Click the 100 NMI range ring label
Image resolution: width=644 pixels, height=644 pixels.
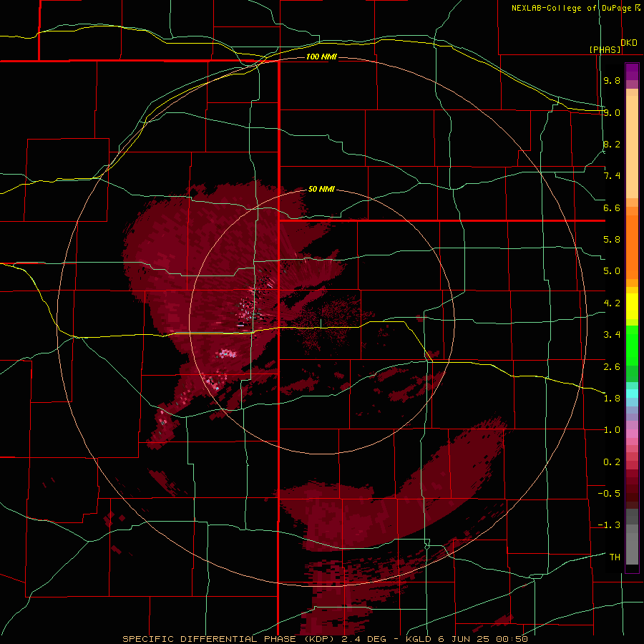pyautogui.click(x=321, y=57)
